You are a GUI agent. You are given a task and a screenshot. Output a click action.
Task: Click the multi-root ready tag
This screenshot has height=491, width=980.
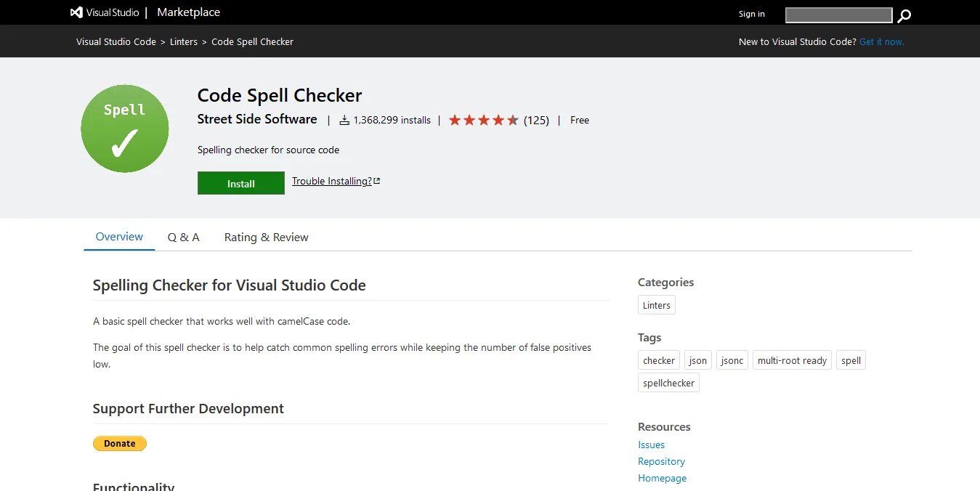tap(793, 360)
